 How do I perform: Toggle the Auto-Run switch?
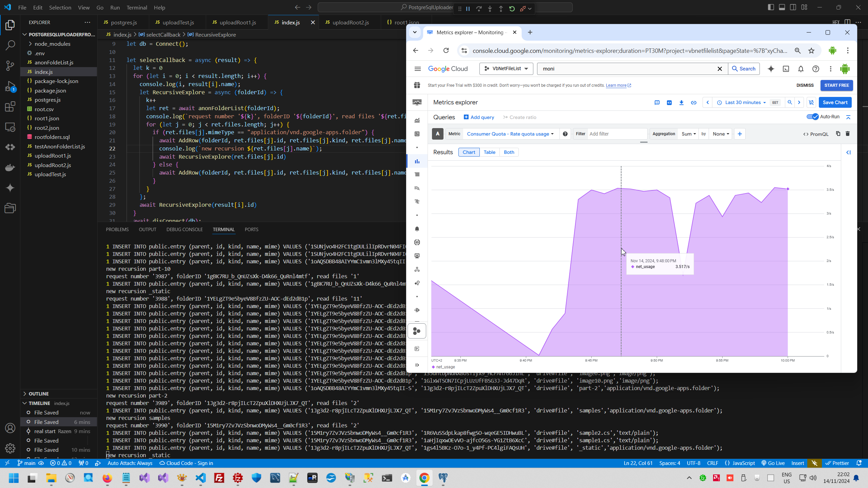pos(813,117)
